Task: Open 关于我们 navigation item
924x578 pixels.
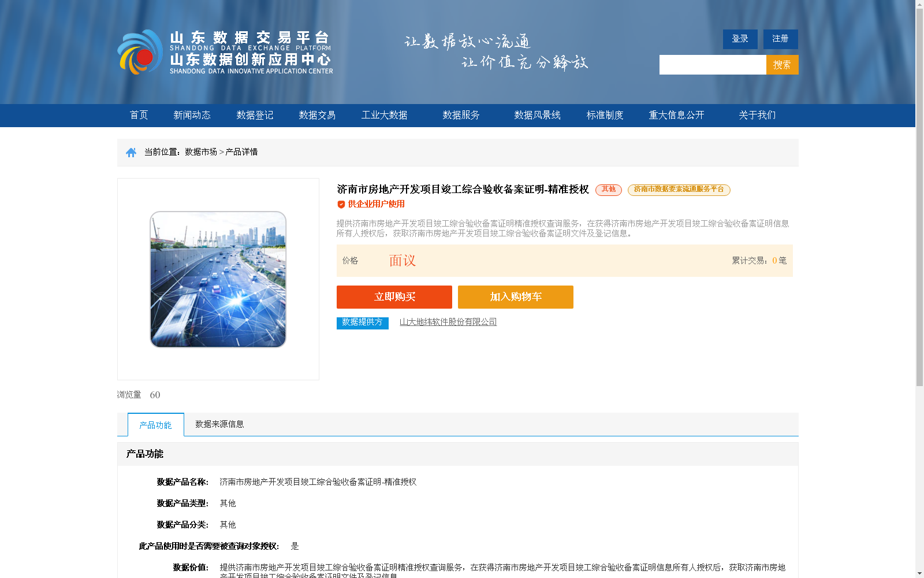Action: (757, 115)
